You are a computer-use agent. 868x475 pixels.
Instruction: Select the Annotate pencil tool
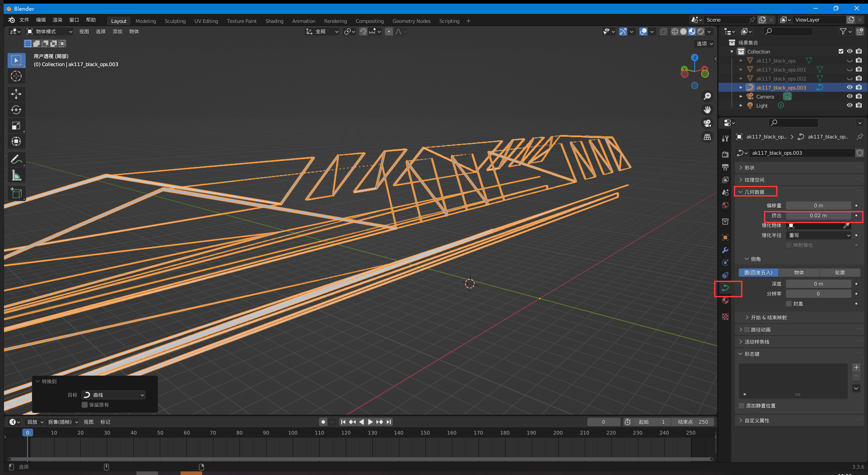point(16,159)
